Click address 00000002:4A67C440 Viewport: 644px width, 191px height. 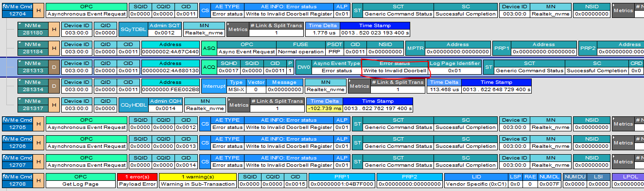(170, 52)
